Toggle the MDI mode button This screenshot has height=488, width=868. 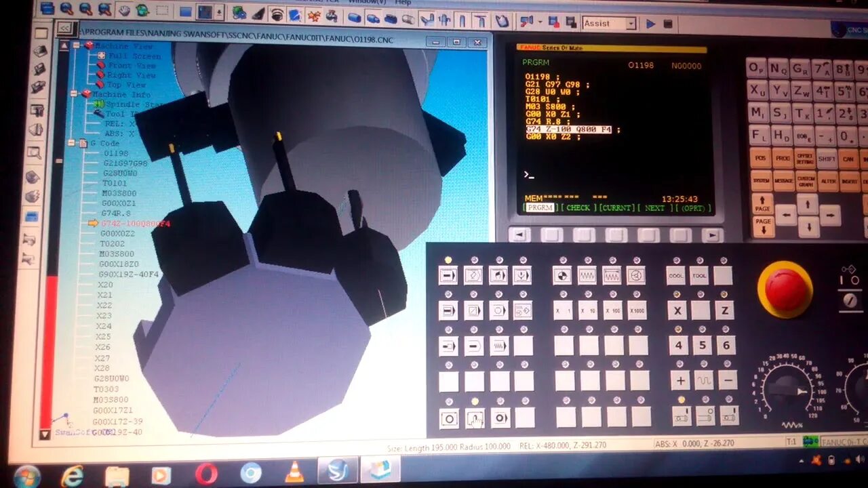(x=498, y=275)
